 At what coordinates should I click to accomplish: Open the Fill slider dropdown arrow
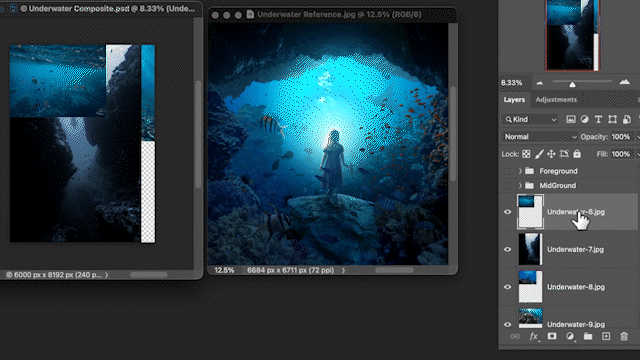pos(638,154)
